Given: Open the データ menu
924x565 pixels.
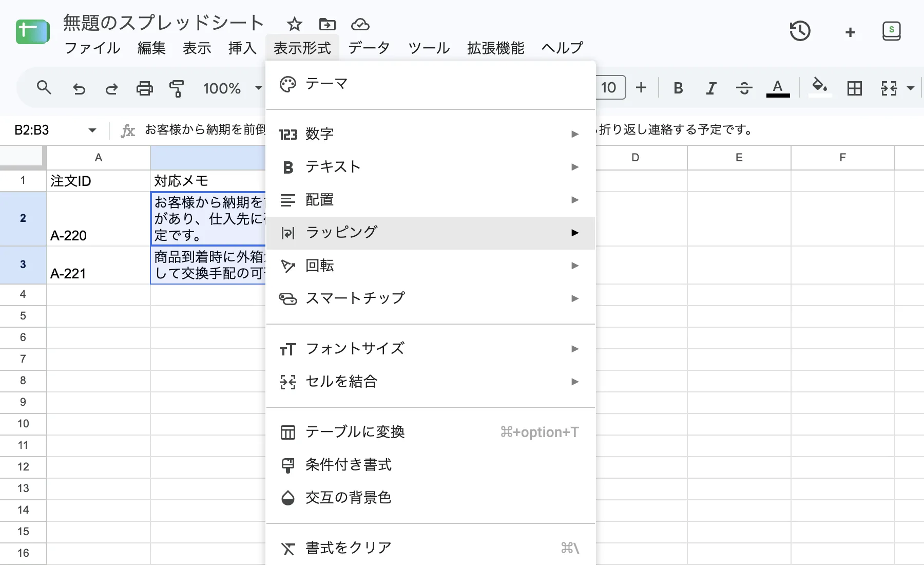Looking at the screenshot, I should click(369, 48).
